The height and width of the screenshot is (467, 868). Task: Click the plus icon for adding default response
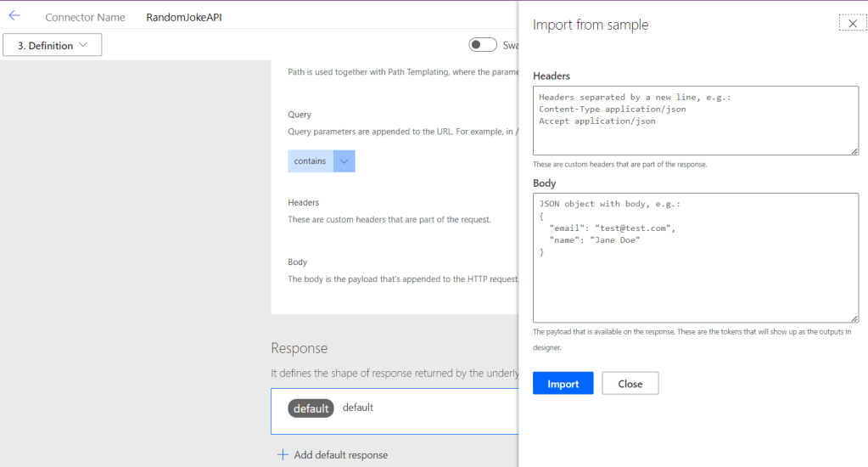click(283, 455)
